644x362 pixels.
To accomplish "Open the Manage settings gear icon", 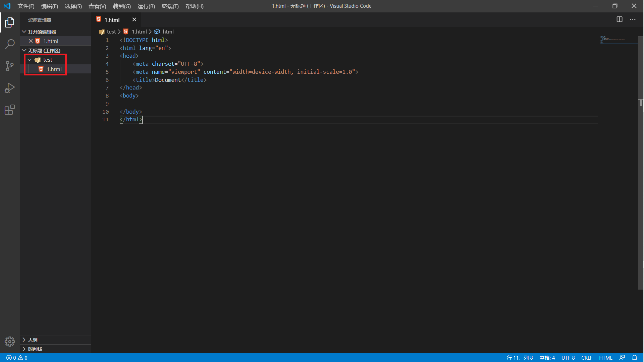I will coord(10,341).
